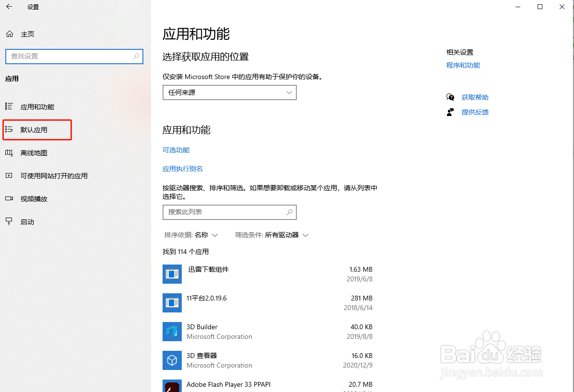
Task: Click the back arrow to return
Action: (9, 7)
